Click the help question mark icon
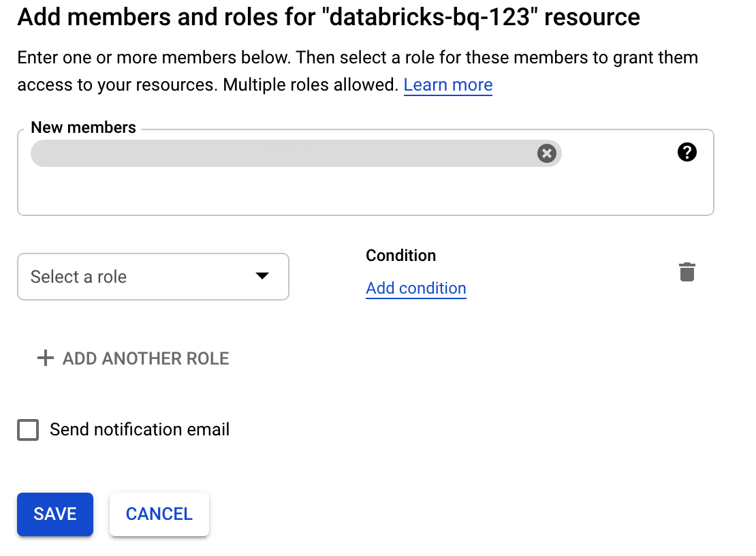The image size is (756, 556). coord(687,153)
